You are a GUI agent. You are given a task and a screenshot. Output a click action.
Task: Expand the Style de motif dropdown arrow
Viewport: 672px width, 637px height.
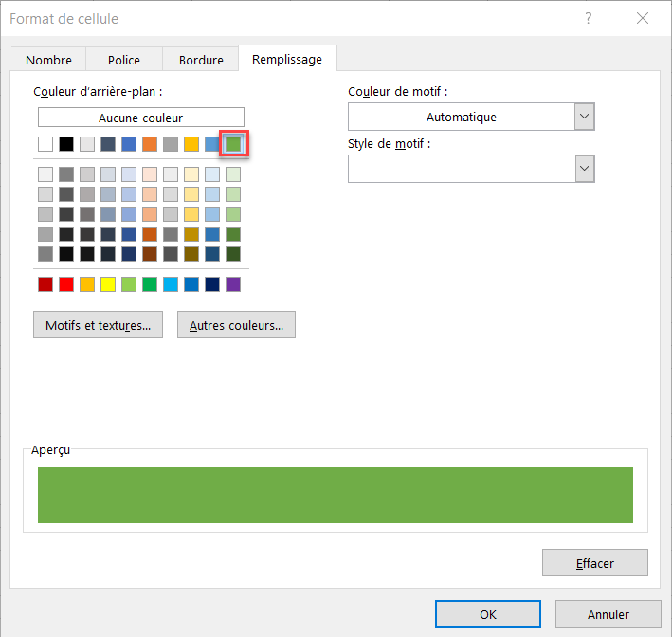point(585,169)
